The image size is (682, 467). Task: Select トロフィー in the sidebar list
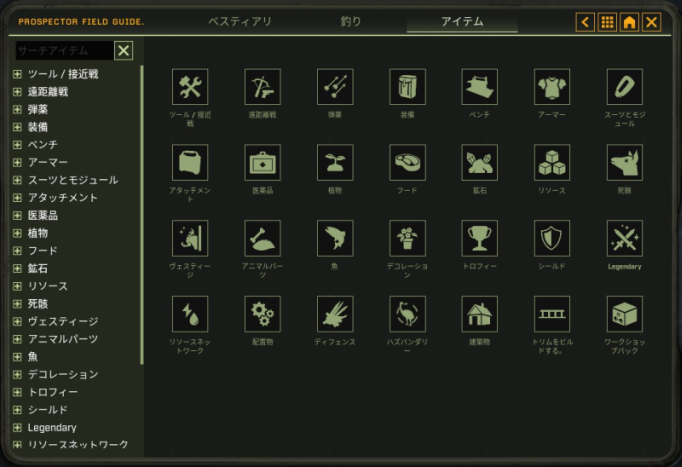coord(53,392)
